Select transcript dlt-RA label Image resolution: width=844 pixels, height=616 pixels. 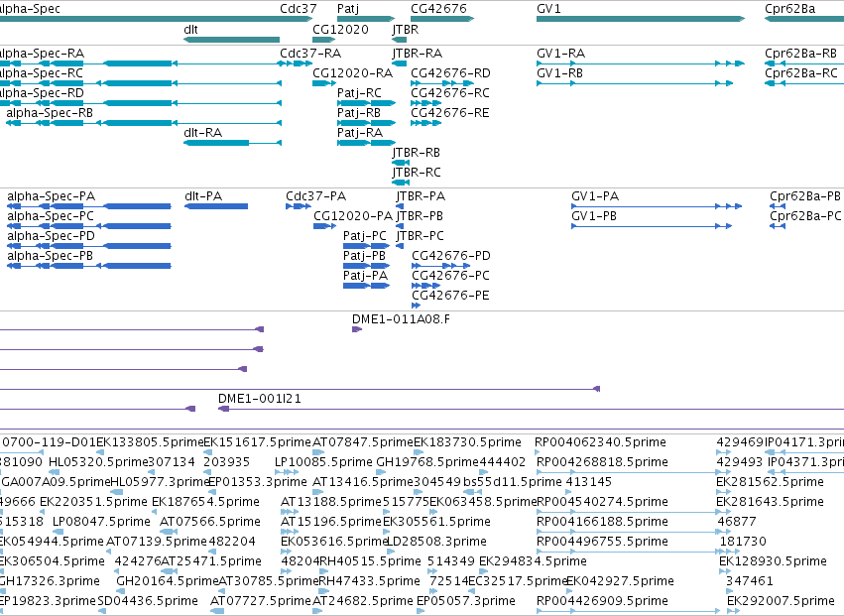[203, 133]
